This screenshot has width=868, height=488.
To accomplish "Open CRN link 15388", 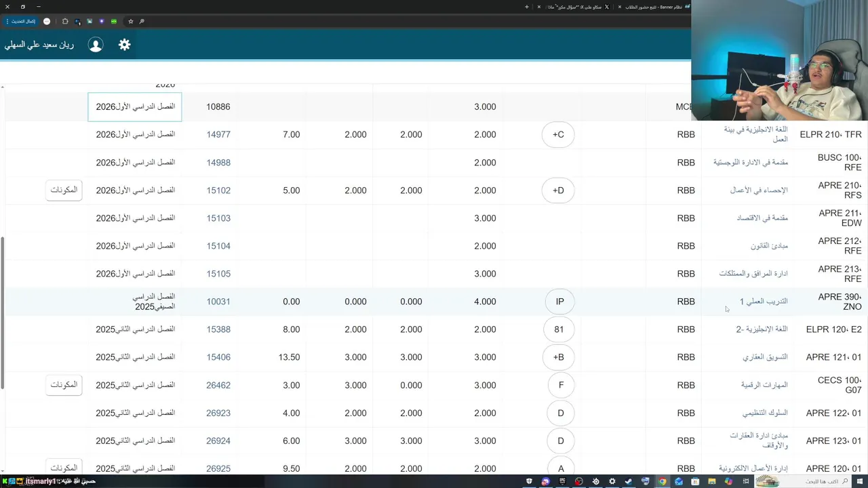I will click(218, 329).
